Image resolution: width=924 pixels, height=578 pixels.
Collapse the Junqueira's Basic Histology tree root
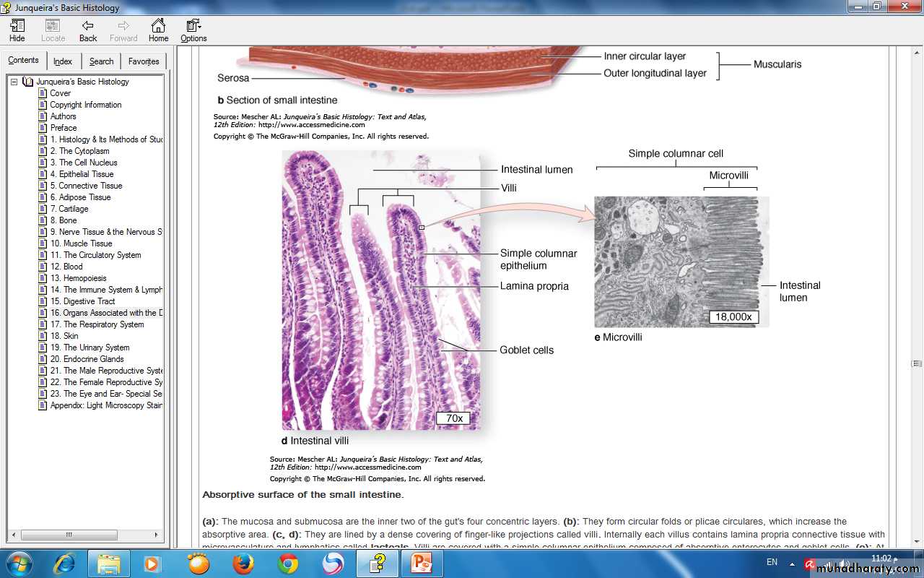pos(14,82)
